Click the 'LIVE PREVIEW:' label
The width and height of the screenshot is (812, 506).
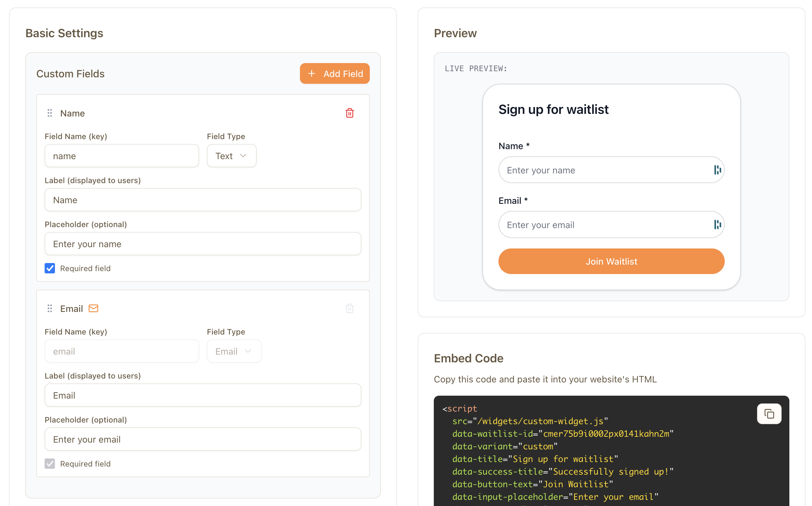476,69
